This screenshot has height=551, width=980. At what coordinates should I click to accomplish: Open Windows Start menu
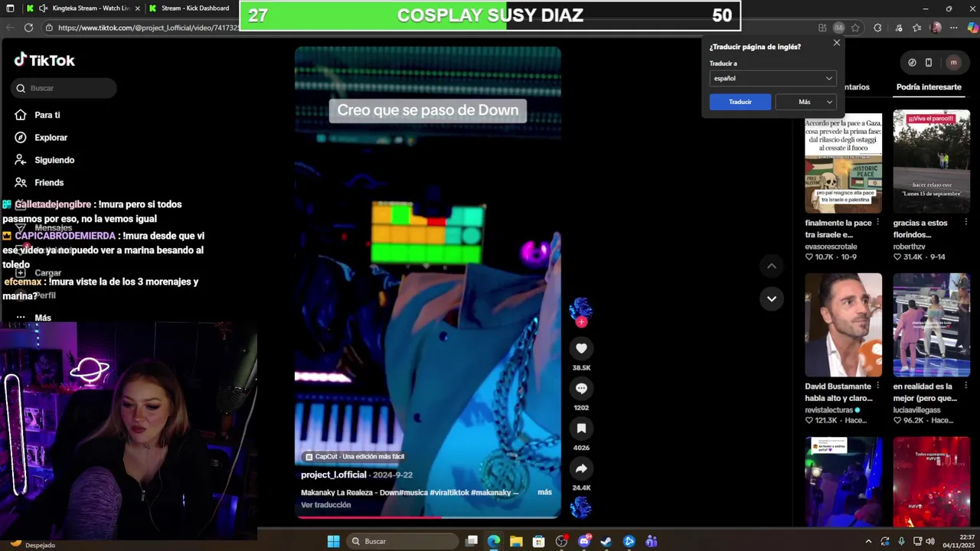(x=333, y=541)
